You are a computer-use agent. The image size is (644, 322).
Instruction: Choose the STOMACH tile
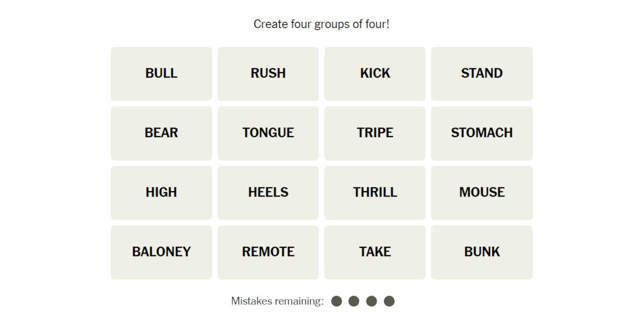point(482,133)
